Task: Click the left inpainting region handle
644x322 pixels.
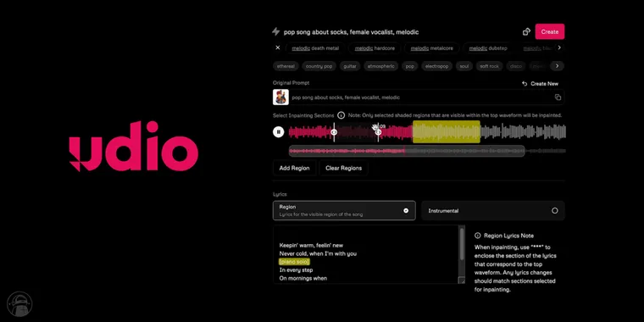Action: click(x=334, y=132)
